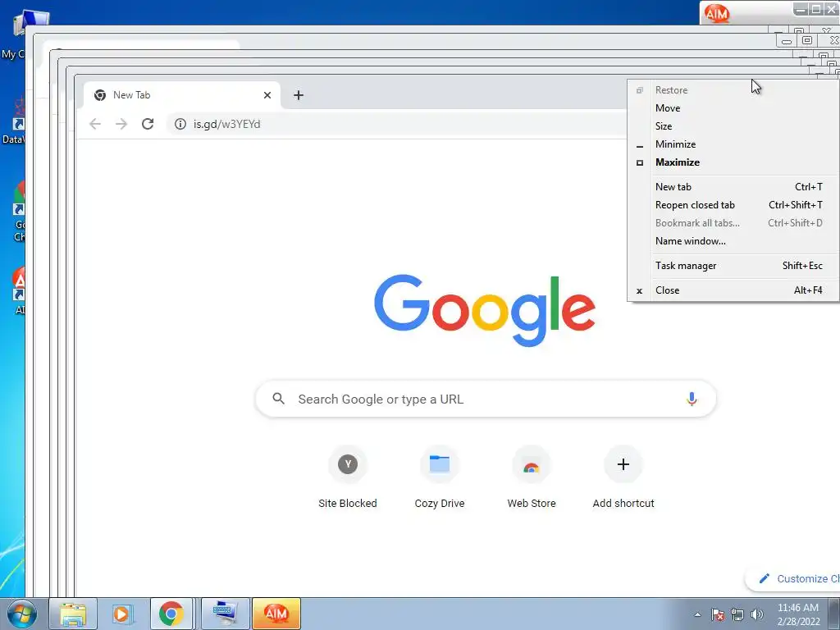Click the search magnifier icon
840x630 pixels.
(x=279, y=399)
